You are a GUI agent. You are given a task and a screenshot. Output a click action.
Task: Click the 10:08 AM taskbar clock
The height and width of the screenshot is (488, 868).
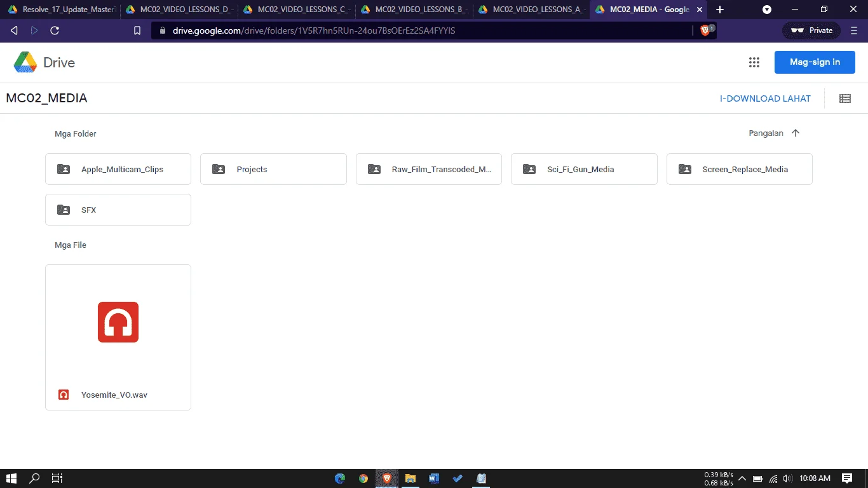[815, 478]
